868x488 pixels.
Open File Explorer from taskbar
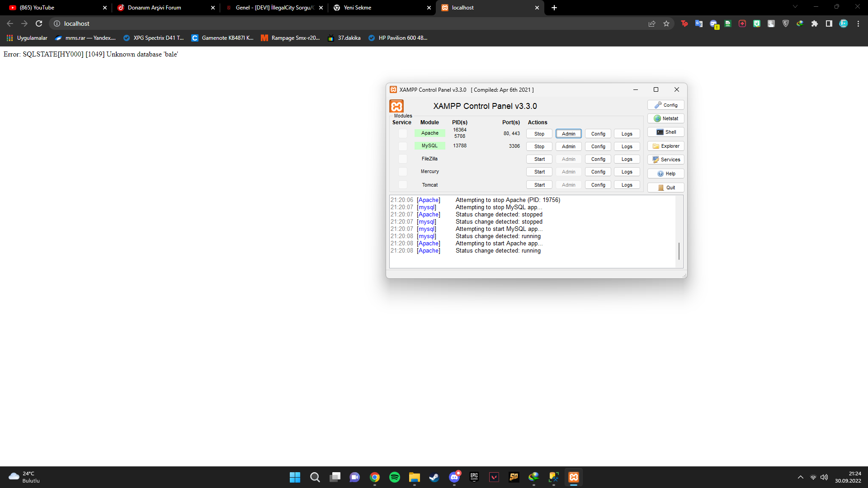(x=415, y=477)
